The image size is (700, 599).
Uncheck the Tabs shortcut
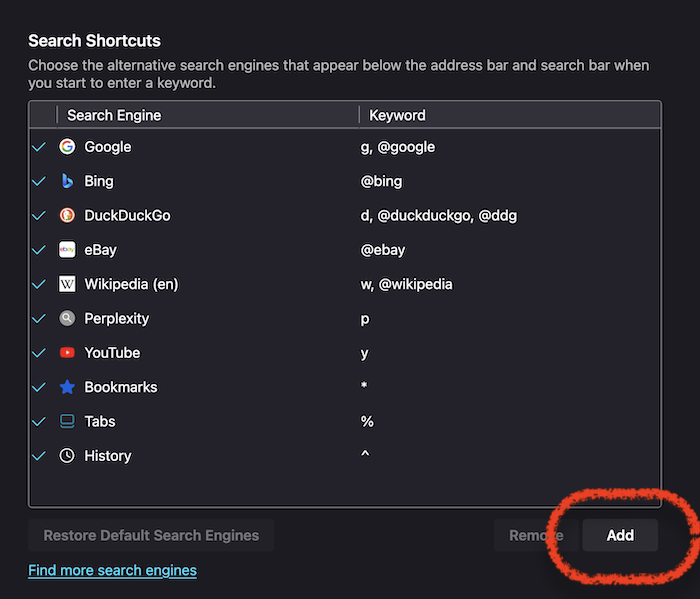(x=39, y=421)
